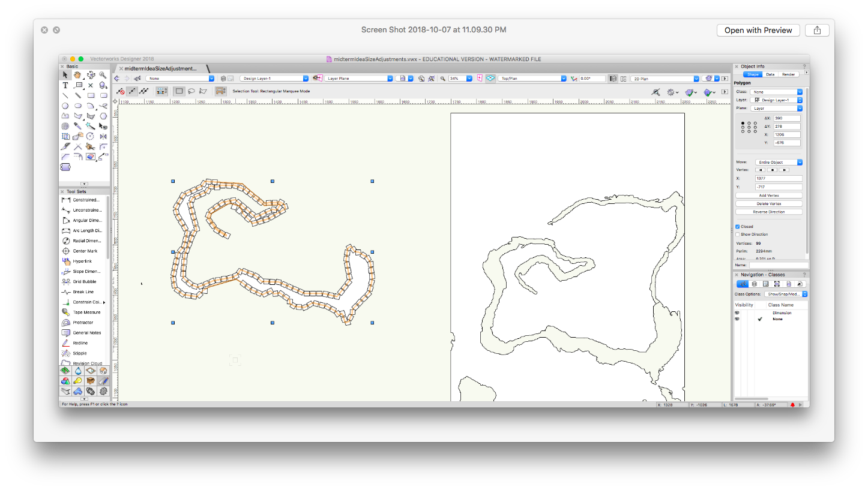Select the arrow Selection tool
Image resolution: width=868 pixels, height=490 pixels.
pos(65,75)
